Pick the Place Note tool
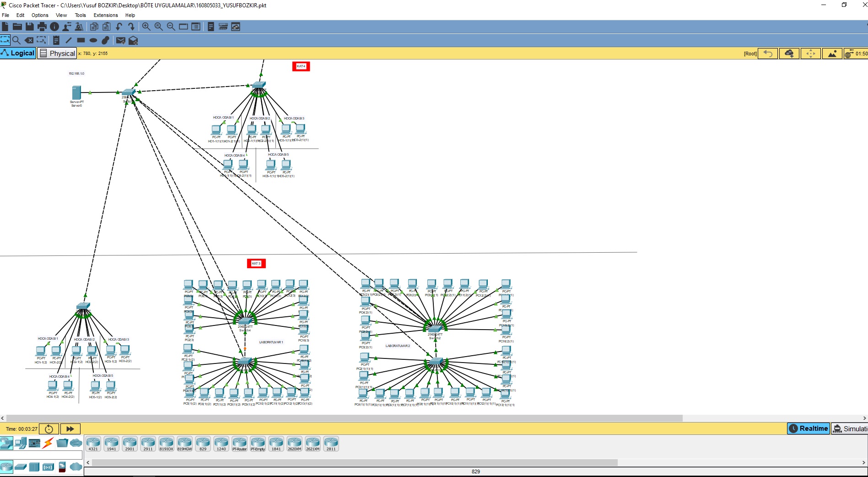This screenshot has width=868, height=477. 56,40
